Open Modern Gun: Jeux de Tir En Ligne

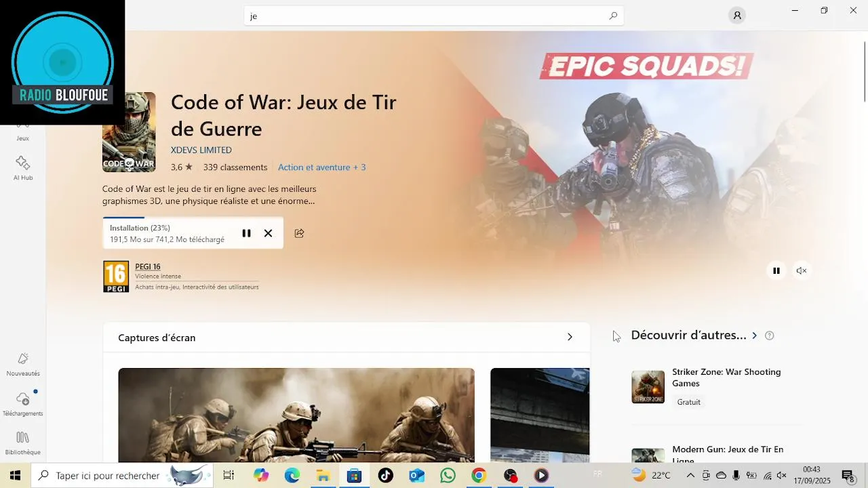(x=728, y=454)
